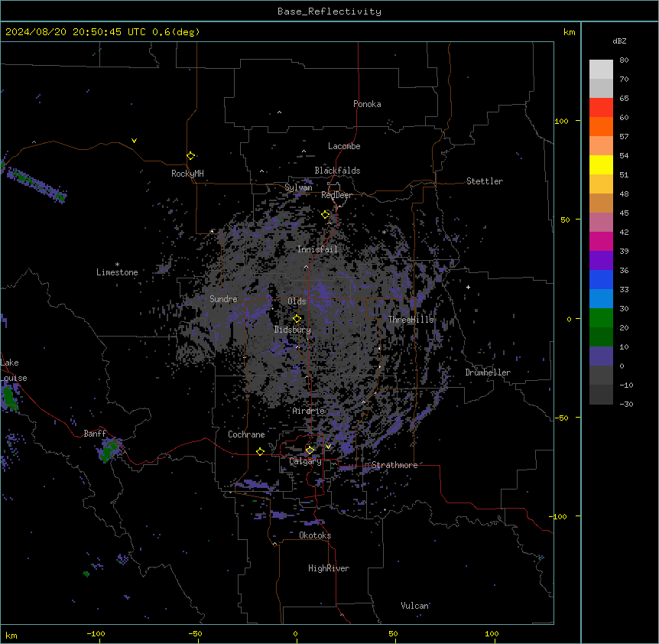Select the yellow diamond marker beside Olds
The width and height of the screenshot is (659, 644).
click(x=297, y=319)
